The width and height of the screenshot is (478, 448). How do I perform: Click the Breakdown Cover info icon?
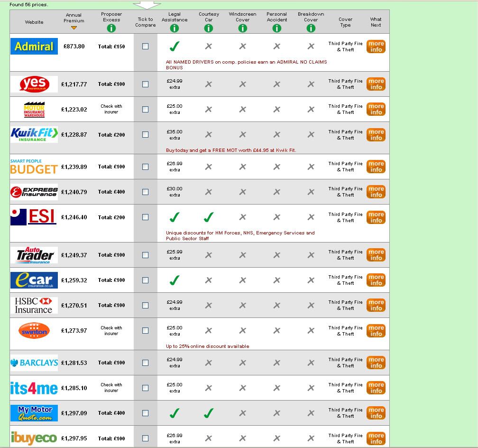click(311, 28)
